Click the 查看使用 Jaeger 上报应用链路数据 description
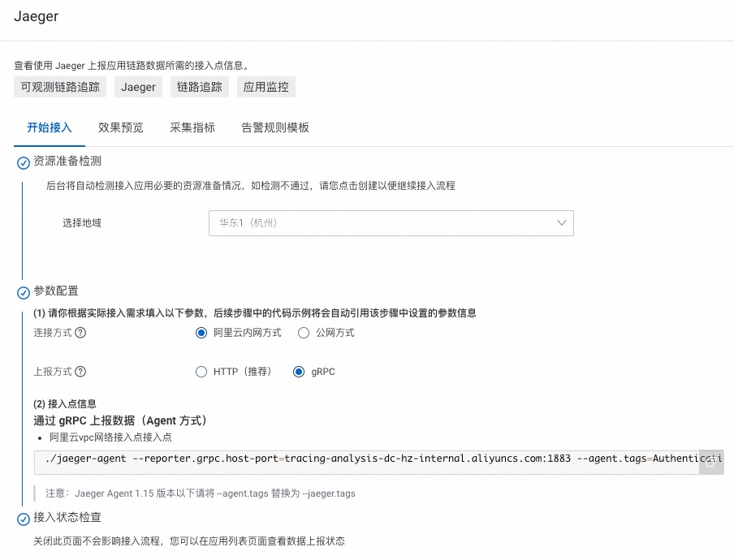 pos(134,66)
